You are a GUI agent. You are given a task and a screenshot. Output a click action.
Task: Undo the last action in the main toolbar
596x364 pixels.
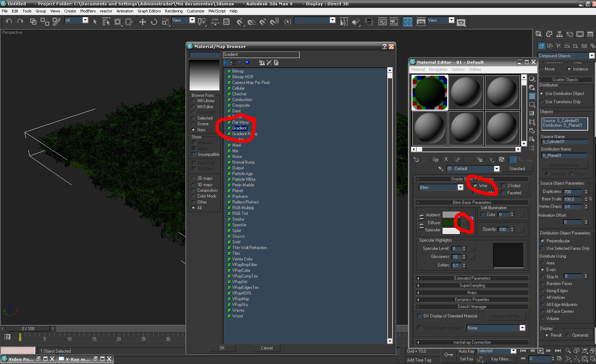tap(9, 22)
